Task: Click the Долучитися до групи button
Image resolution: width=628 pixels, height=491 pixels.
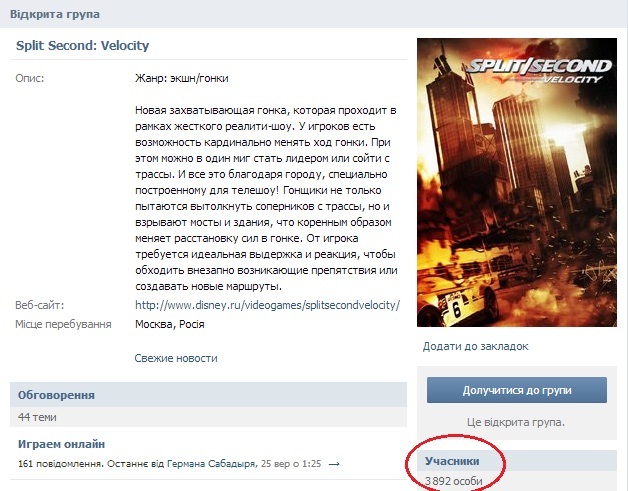Action: [x=517, y=390]
